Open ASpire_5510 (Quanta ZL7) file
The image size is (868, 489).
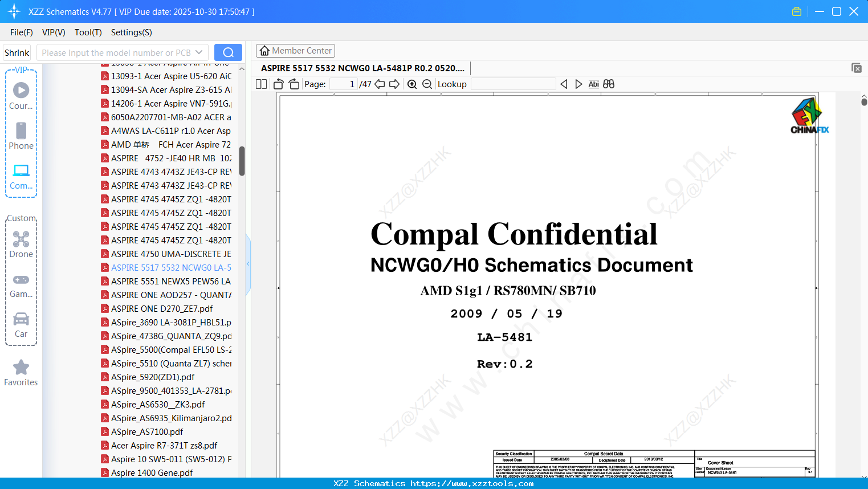pyautogui.click(x=166, y=363)
